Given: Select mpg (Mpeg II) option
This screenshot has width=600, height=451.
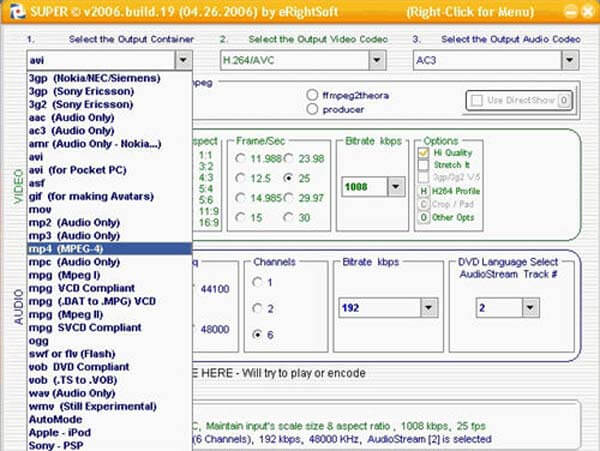Looking at the screenshot, I should coord(109,314).
